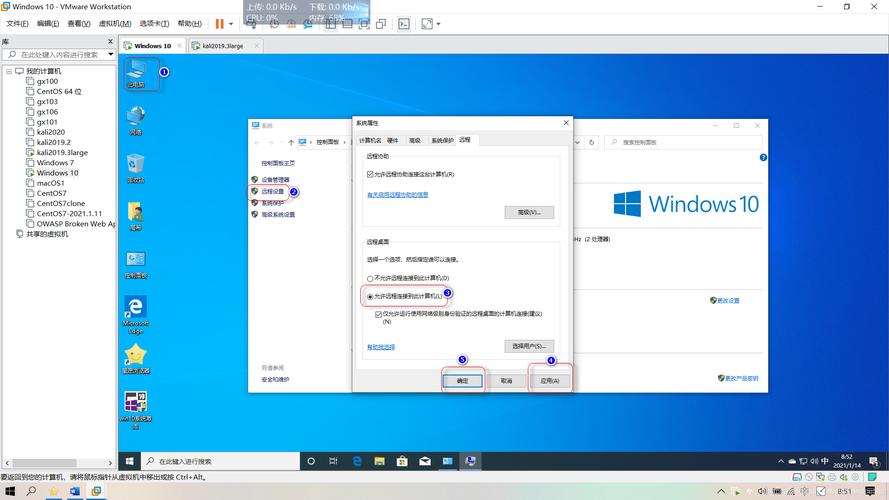Select the Microsoft Edge desktop icon

tap(136, 314)
